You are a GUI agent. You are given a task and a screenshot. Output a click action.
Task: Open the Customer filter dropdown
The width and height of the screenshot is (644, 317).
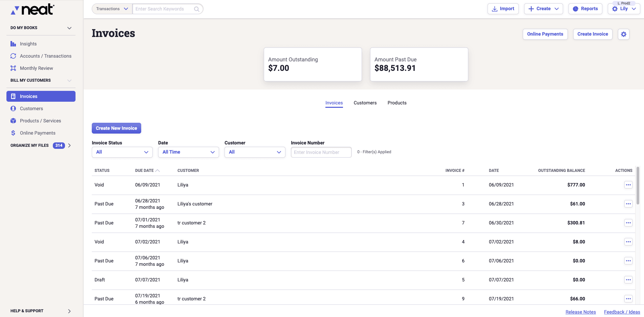(255, 152)
